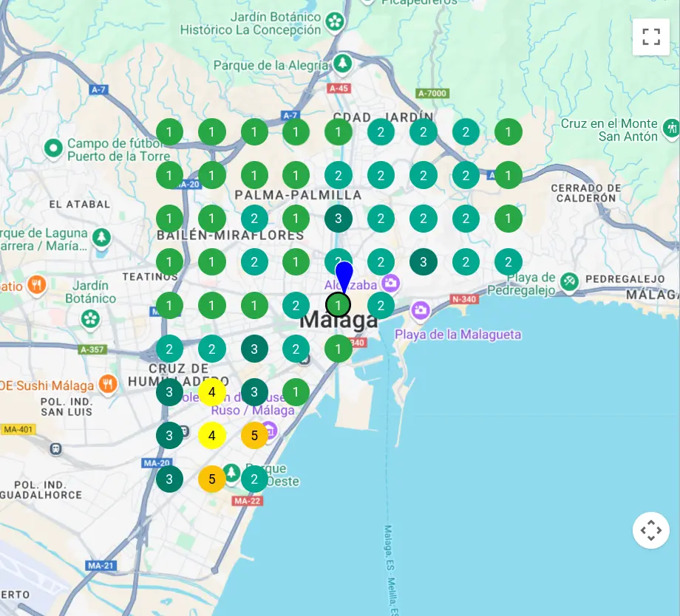The image size is (680, 616).
Task: Click the train station icon in Pol. Ind. San Luis
Action: pos(55,449)
